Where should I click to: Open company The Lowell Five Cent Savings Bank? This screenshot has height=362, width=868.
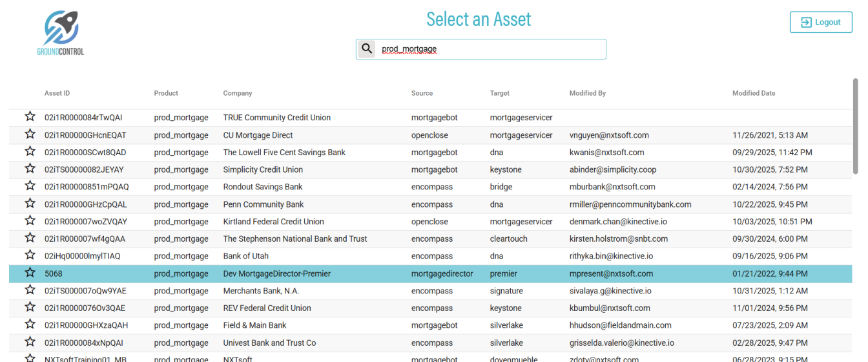[x=284, y=153]
